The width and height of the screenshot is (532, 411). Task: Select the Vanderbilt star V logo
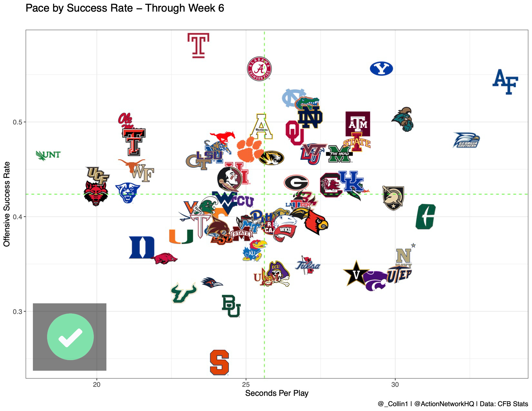(x=356, y=273)
